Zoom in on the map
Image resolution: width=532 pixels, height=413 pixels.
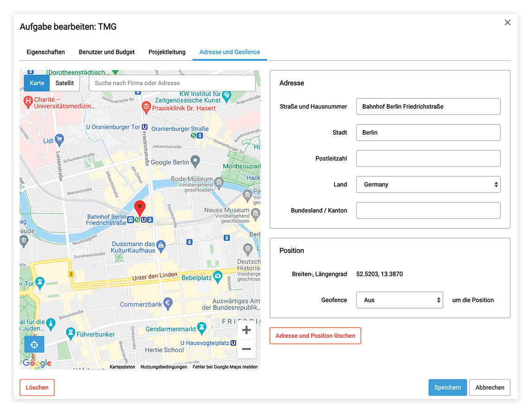tap(246, 330)
